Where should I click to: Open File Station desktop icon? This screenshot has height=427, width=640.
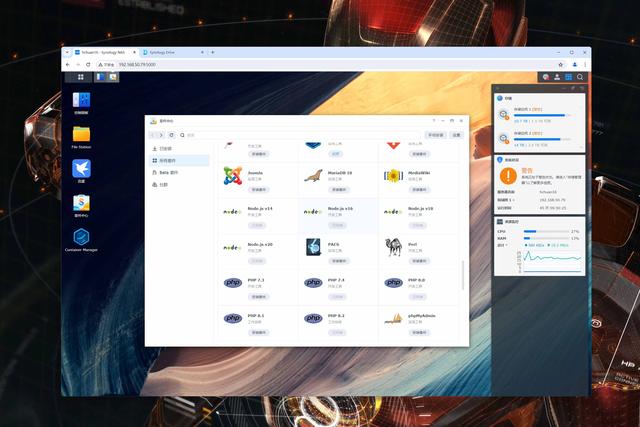(81, 134)
